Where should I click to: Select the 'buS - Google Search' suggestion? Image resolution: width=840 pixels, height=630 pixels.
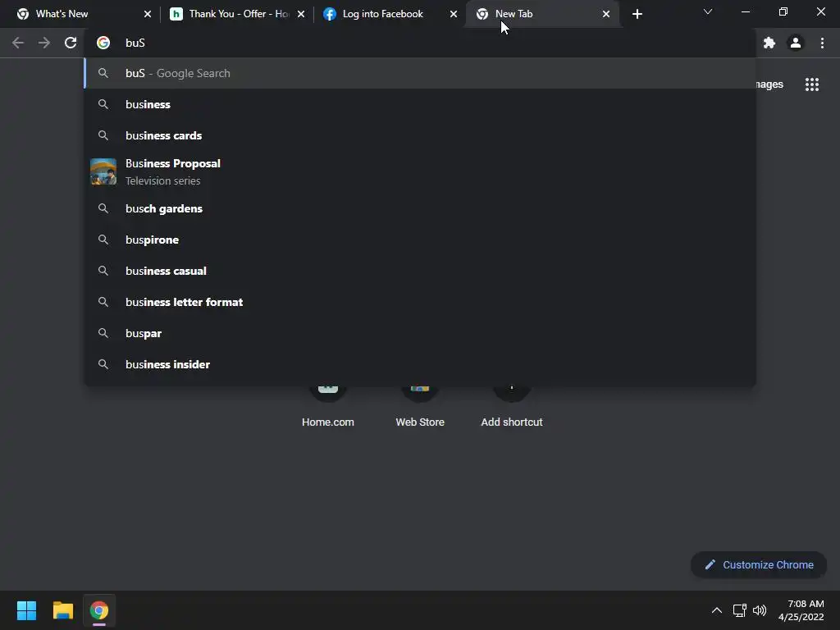click(x=421, y=73)
